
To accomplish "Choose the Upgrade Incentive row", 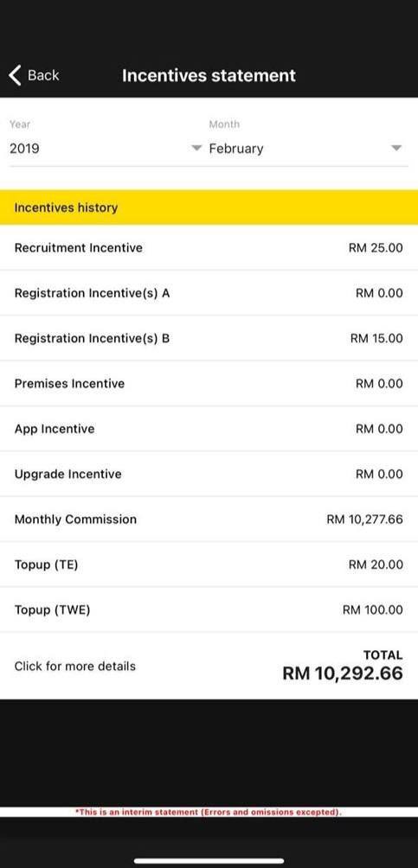I will (x=209, y=475).
